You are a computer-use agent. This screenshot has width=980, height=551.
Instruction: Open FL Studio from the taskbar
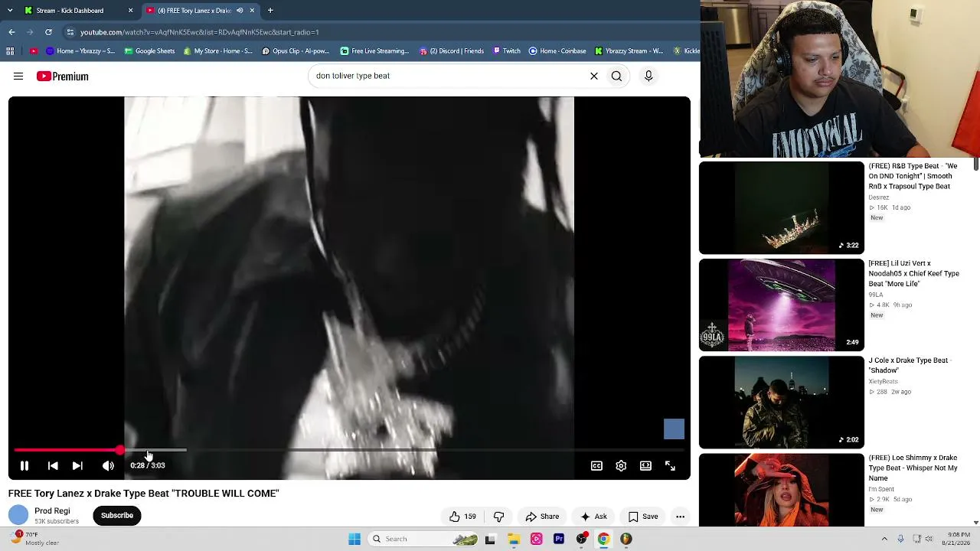pos(626,539)
